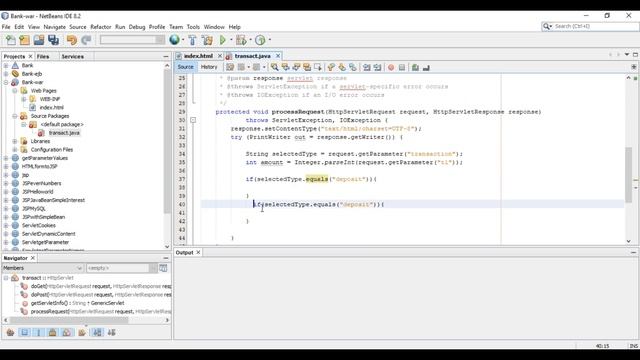Click the Last Edit icon in editor toolbar
This screenshot has width=640, height=360.
click(x=230, y=67)
